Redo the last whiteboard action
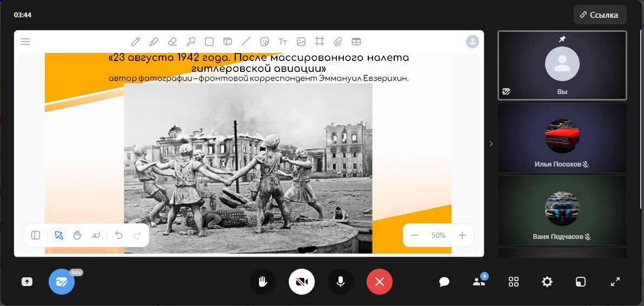The width and height of the screenshot is (644, 306). click(137, 235)
